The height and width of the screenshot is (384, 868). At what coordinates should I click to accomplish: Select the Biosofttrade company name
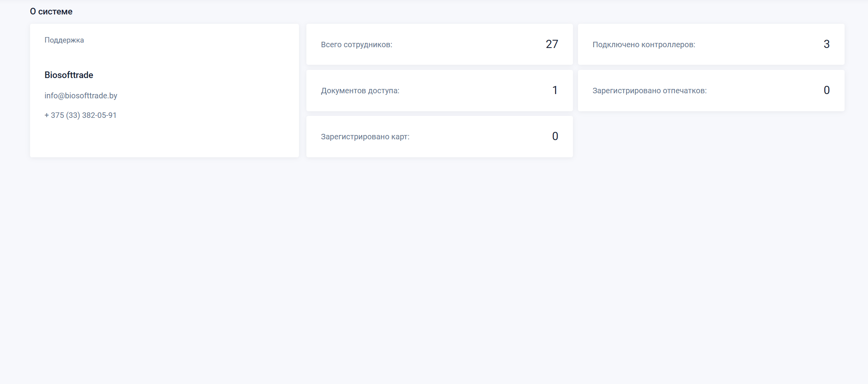tap(69, 75)
